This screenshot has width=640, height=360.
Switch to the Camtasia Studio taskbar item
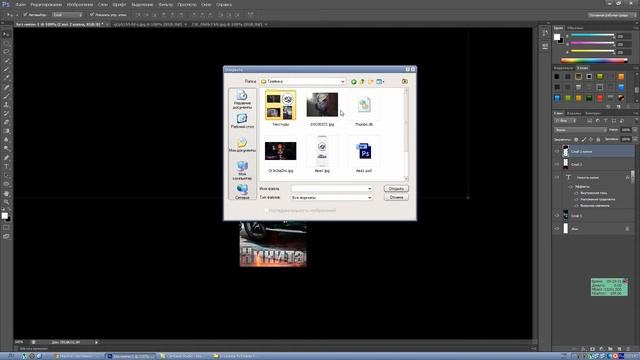pyautogui.click(x=184, y=356)
